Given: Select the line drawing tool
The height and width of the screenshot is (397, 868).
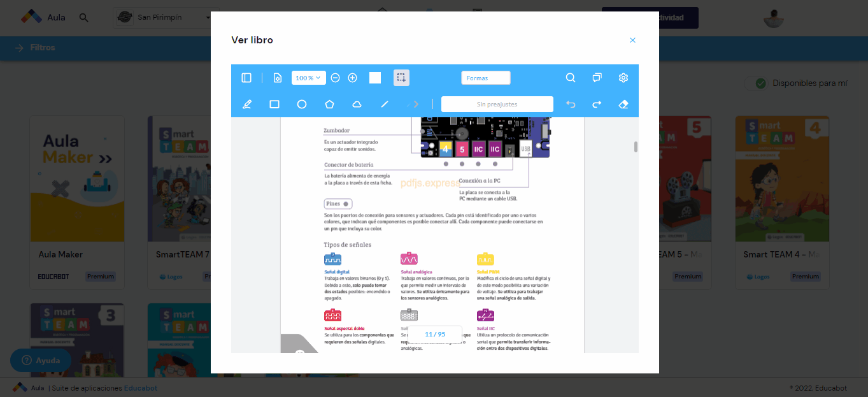Looking at the screenshot, I should pos(385,105).
